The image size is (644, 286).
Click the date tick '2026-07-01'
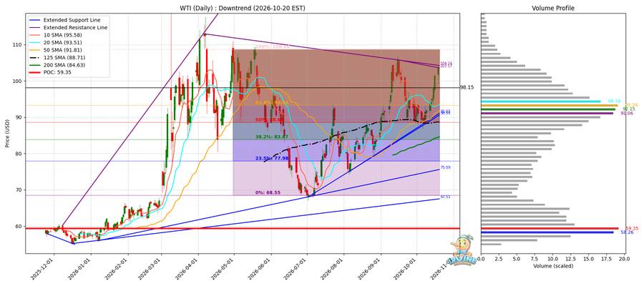296,269
